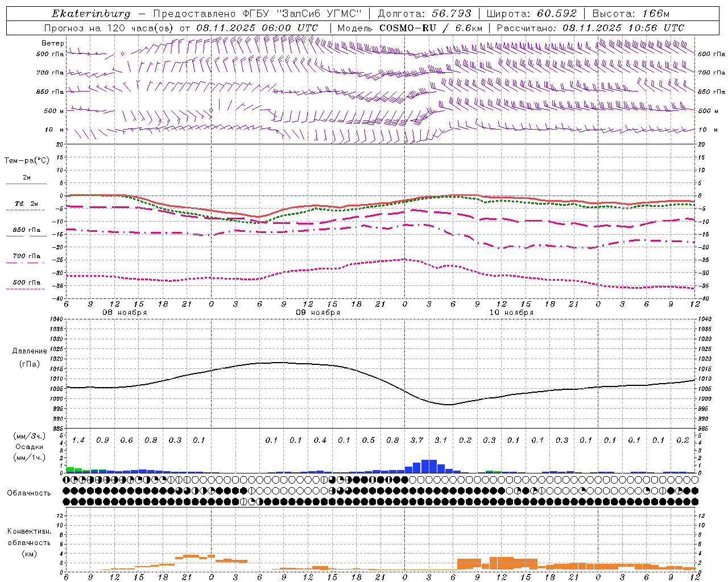Click the "Рассчитано: 08.11.2025 10:56 UTC" timestamp
This screenshot has width=728, height=582.
(590, 28)
